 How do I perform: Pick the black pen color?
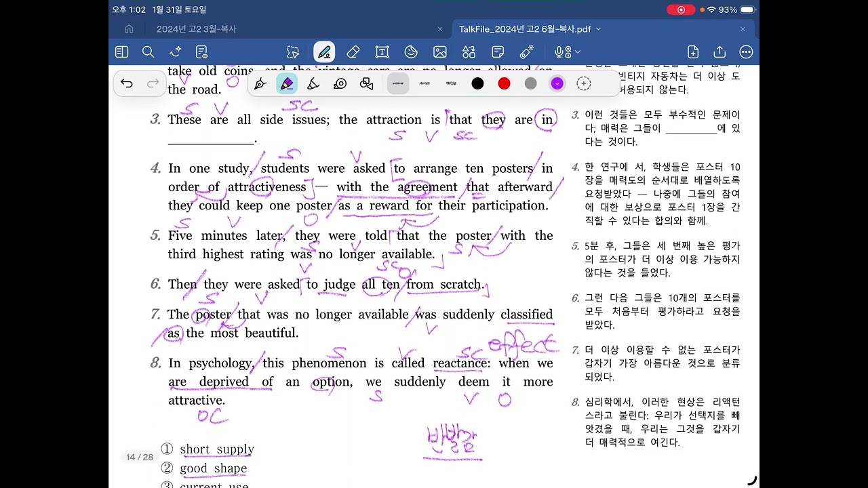point(478,83)
